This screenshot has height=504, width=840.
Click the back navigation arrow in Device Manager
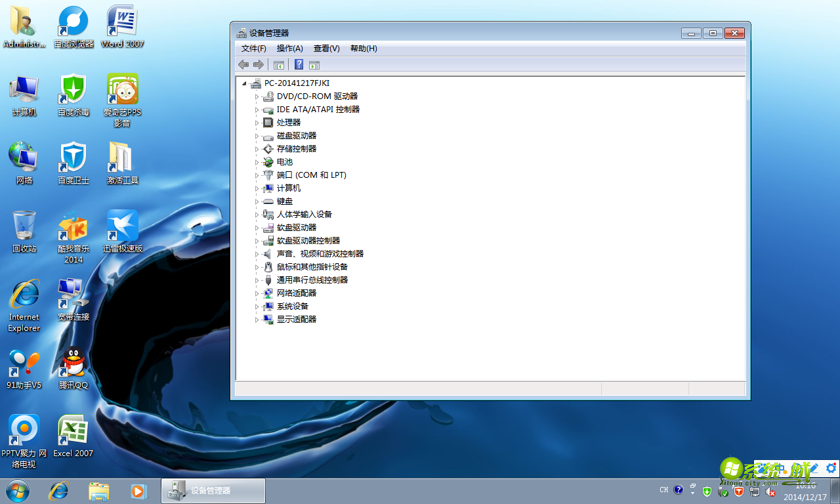point(243,64)
